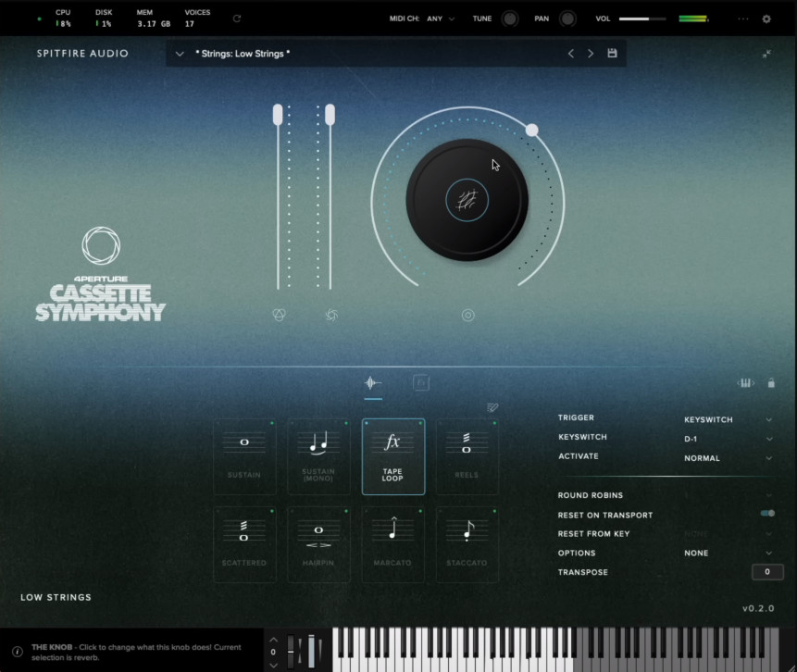Click the Cassette Symphony aperture logo
This screenshot has width=797, height=672.
101,245
